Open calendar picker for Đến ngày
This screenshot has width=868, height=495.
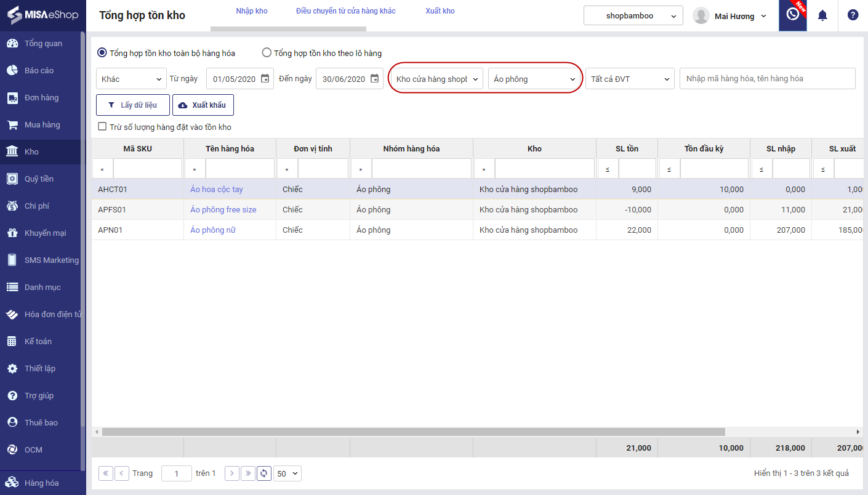point(374,79)
